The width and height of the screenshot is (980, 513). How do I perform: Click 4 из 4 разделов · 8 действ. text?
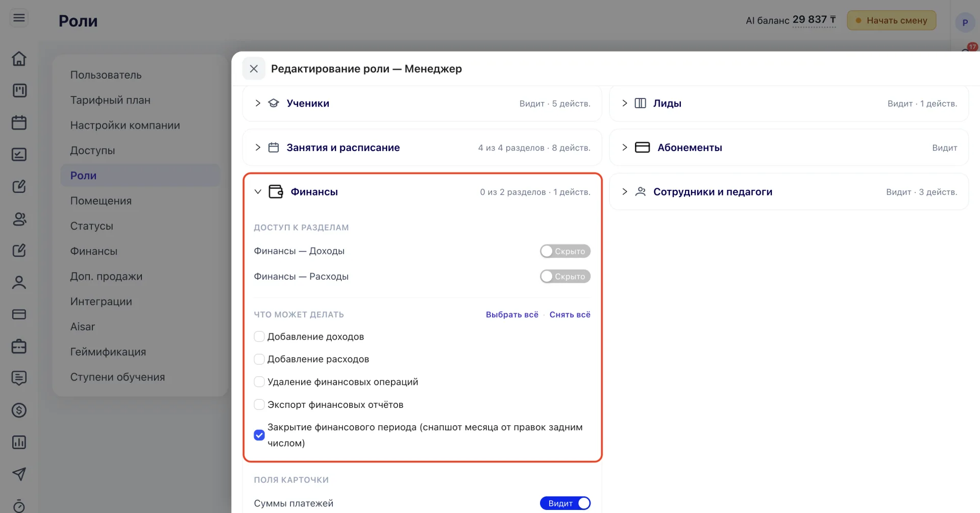[534, 148]
